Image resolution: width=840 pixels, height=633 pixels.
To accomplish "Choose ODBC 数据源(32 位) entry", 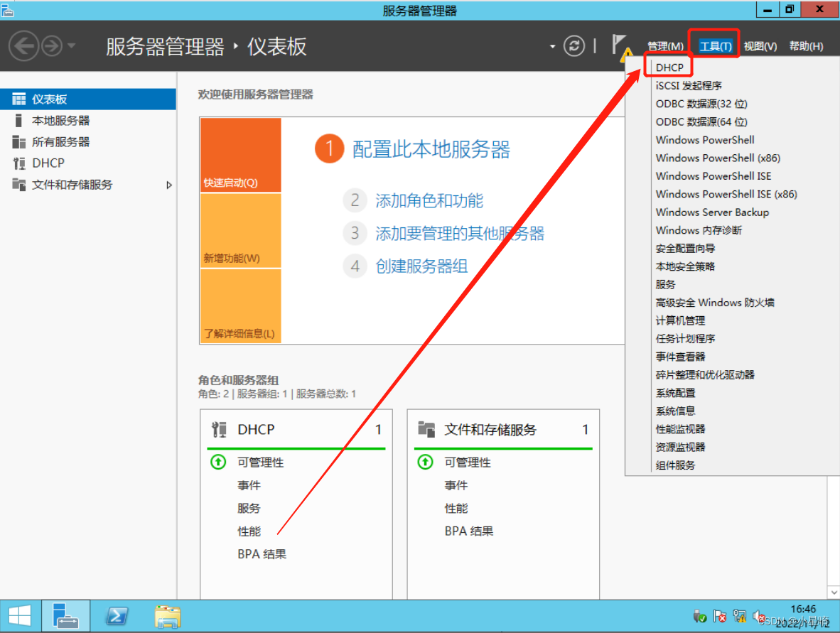I will pyautogui.click(x=701, y=104).
